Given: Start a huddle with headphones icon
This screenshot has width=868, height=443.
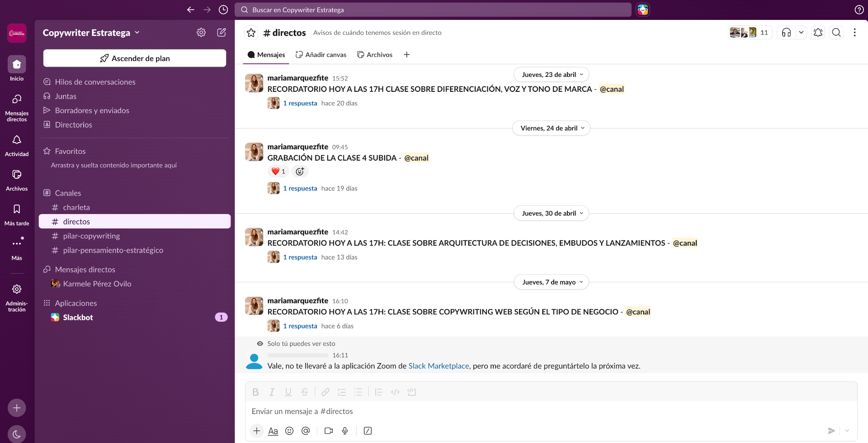Looking at the screenshot, I should click(787, 33).
